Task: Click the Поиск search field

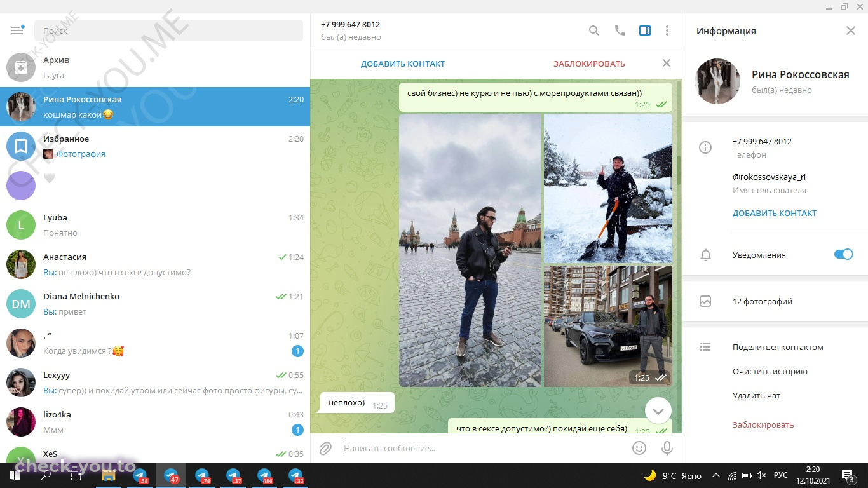Action: 168,30
